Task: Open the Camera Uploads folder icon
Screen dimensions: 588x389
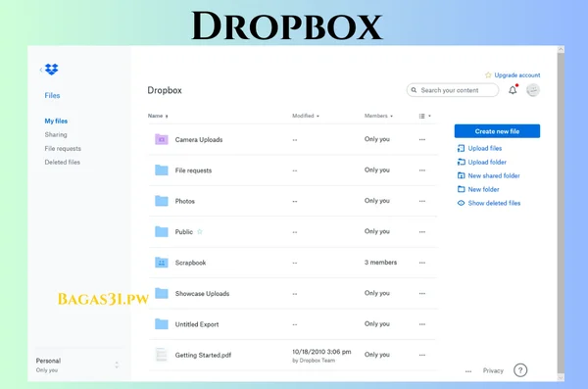Action: (162, 139)
